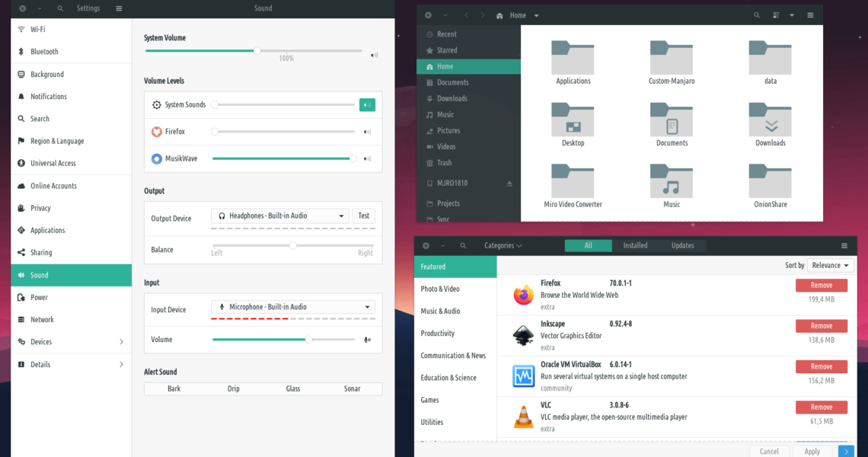Click the Test output button
The width and height of the screenshot is (868, 457).
(364, 216)
